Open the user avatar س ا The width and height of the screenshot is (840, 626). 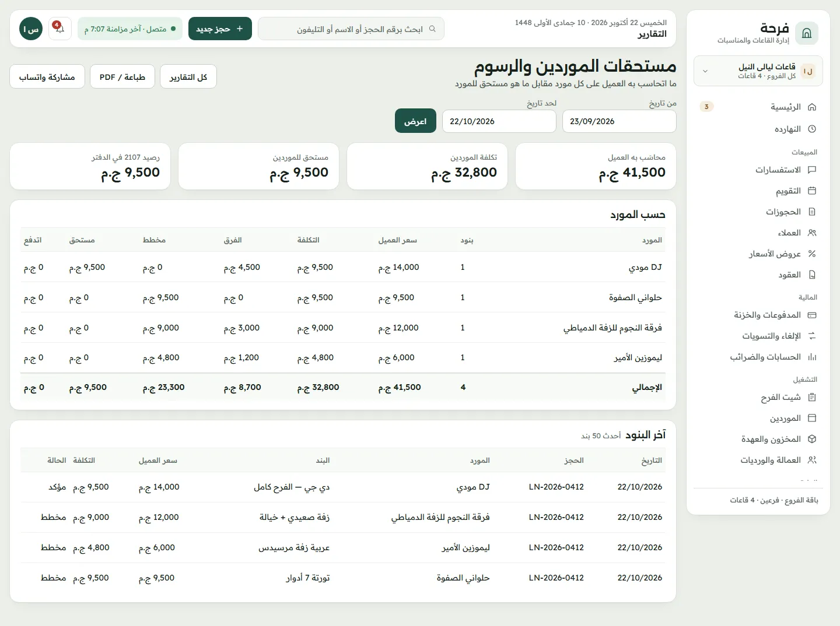[x=31, y=29]
